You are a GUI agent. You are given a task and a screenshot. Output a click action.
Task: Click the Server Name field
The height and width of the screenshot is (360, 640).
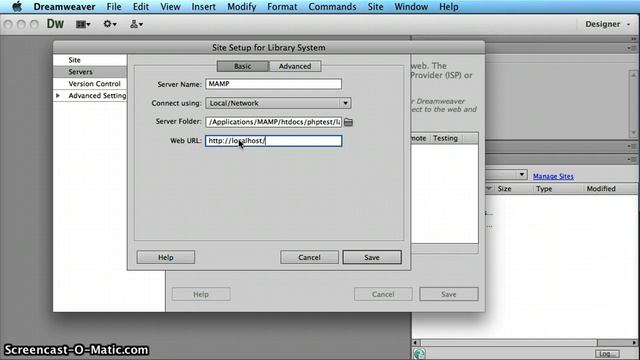pyautogui.click(x=273, y=84)
